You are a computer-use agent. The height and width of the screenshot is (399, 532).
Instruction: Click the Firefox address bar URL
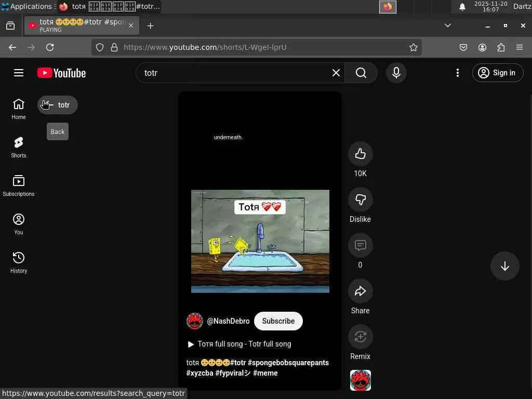205,47
